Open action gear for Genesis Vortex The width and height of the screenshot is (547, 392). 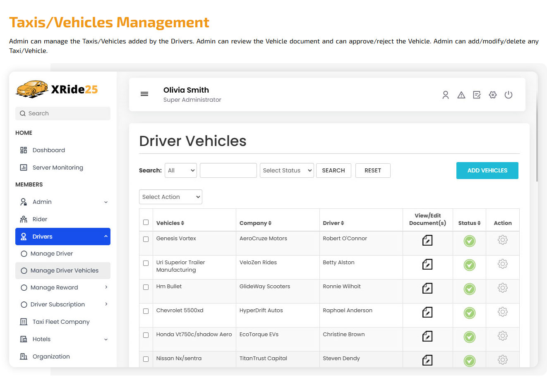tap(503, 240)
